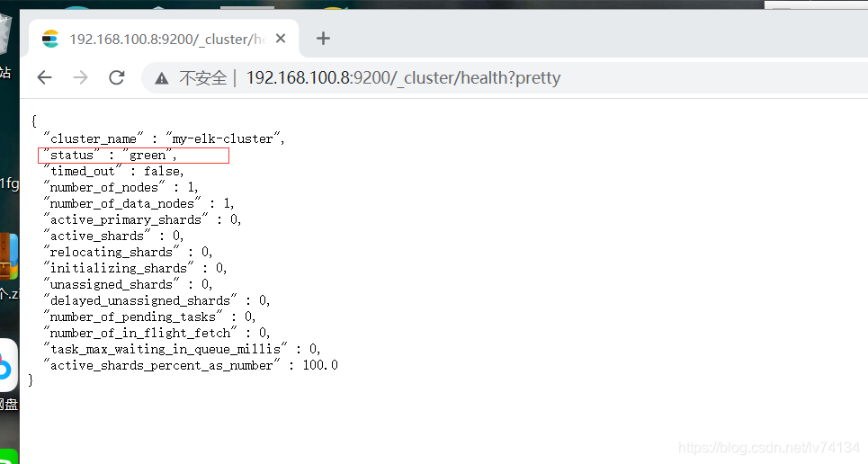Click the "number_of_pending_tasks" : 0 line

coord(149,317)
